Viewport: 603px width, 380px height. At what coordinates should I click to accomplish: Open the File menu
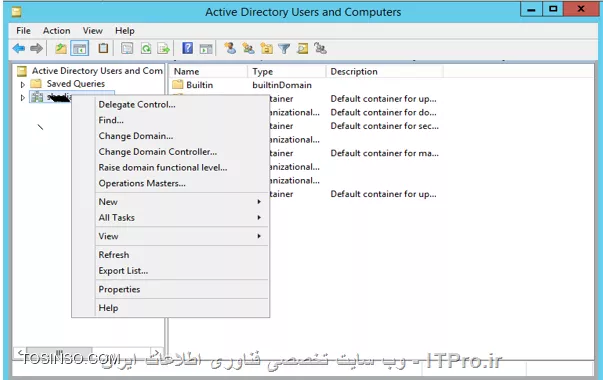tap(23, 31)
